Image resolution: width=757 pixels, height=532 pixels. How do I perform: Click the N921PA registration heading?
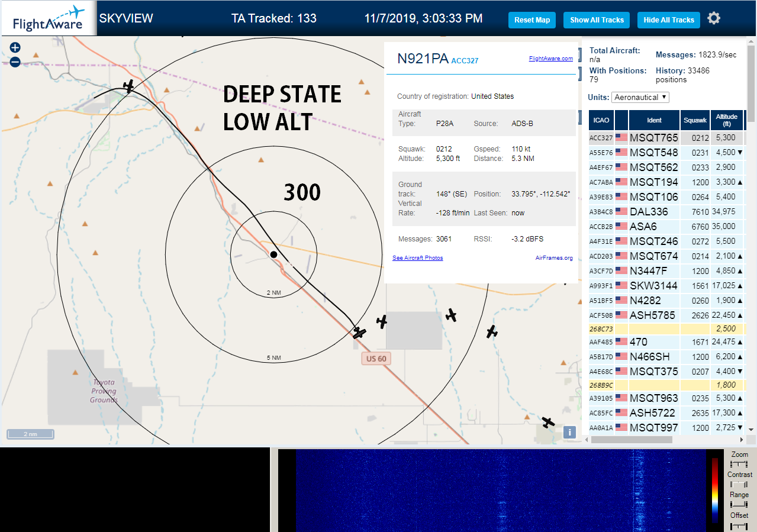[423, 59]
